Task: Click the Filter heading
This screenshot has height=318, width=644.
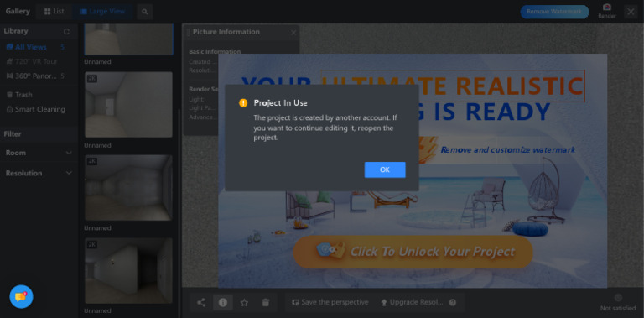Action: point(13,134)
